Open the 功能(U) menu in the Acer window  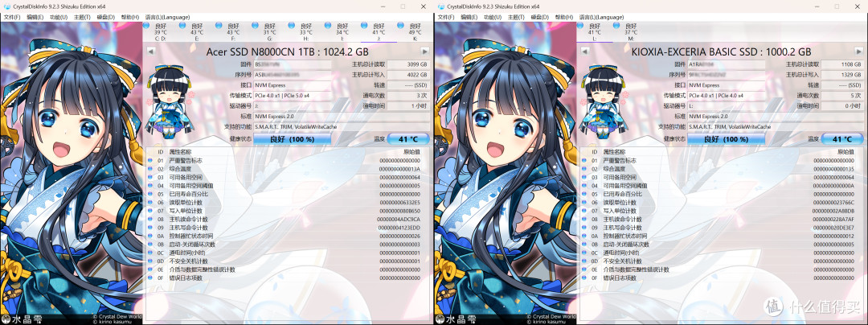point(59,17)
